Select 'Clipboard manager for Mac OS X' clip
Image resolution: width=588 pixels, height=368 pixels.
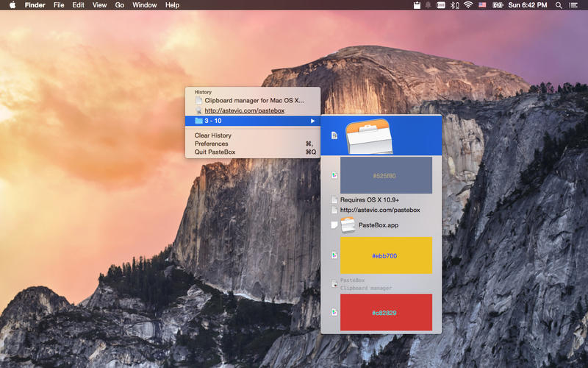[254, 100]
